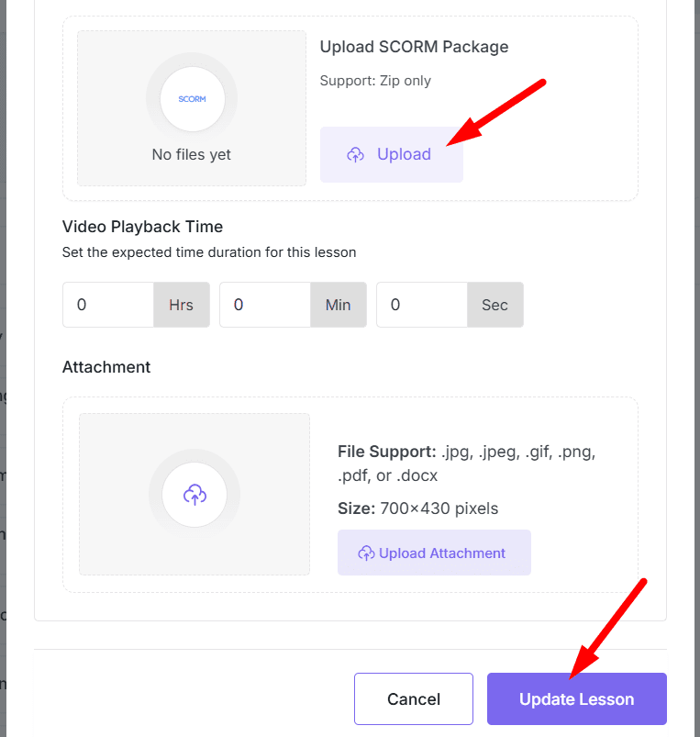Viewport: 700px width, 737px height.
Task: Click the round SCORM preview graphic
Action: tap(191, 97)
